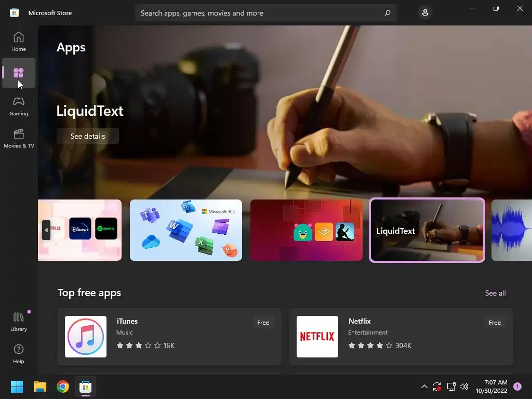Click See all for top free apps
Viewport: 532px width, 399px height.
[x=495, y=293]
